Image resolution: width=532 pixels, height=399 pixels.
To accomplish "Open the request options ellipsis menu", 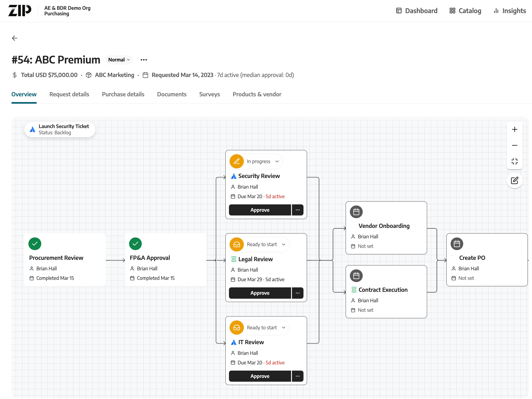I will 144,60.
